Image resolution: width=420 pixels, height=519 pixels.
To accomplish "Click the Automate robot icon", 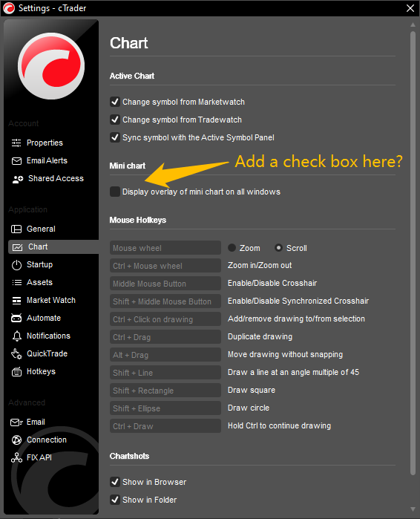I will 16,318.
